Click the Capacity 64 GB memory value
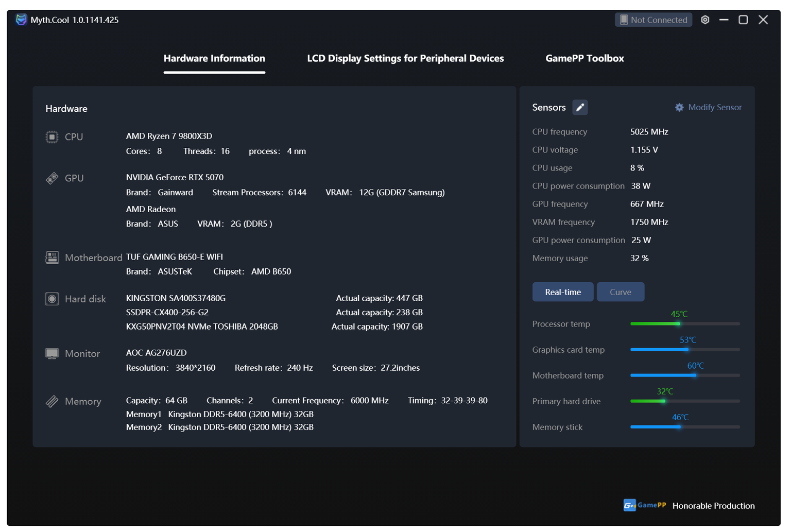 click(176, 400)
